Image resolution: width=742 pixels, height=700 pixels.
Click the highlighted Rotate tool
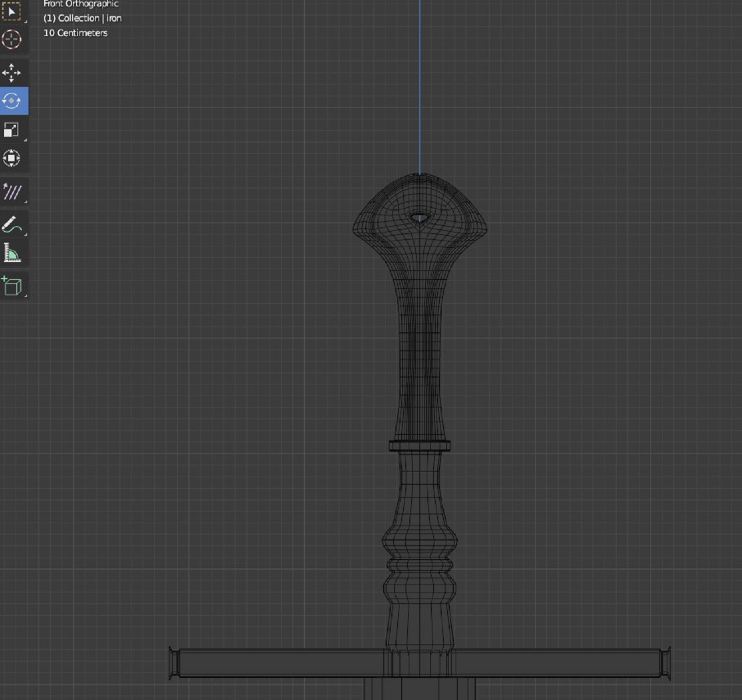12,101
